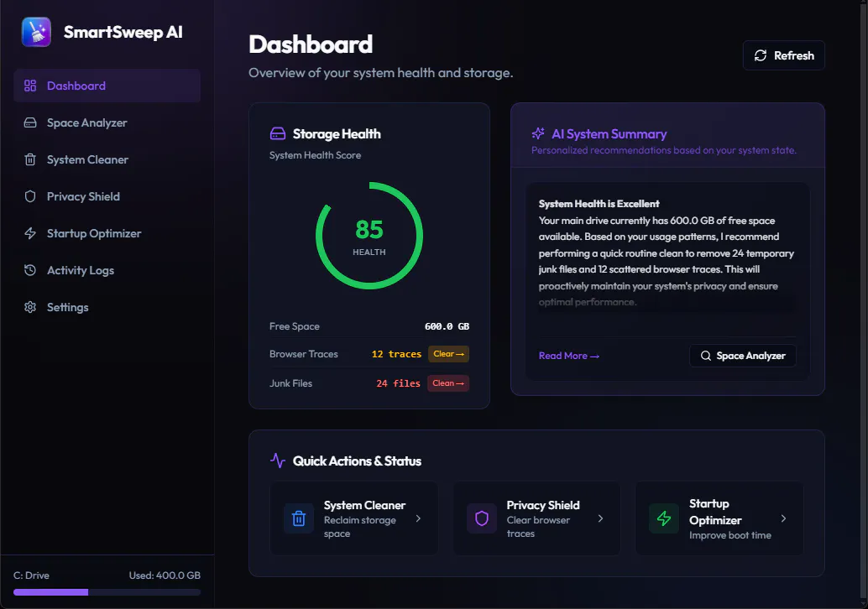
Task: Open the System Cleaner quick action card
Action: [x=353, y=518]
